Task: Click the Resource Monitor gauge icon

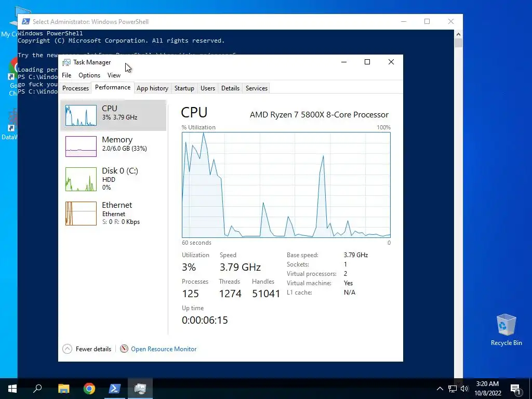Action: [x=124, y=349]
